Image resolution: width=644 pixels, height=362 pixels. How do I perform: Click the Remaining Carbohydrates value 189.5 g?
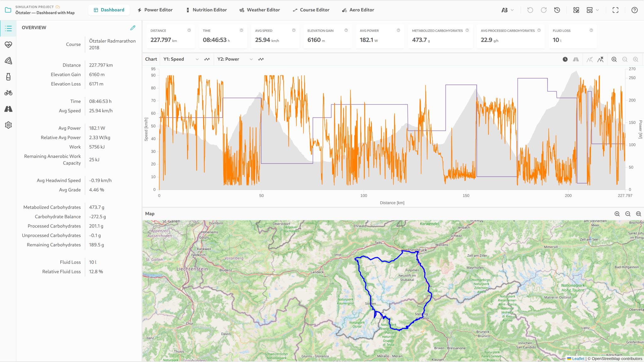point(97,245)
